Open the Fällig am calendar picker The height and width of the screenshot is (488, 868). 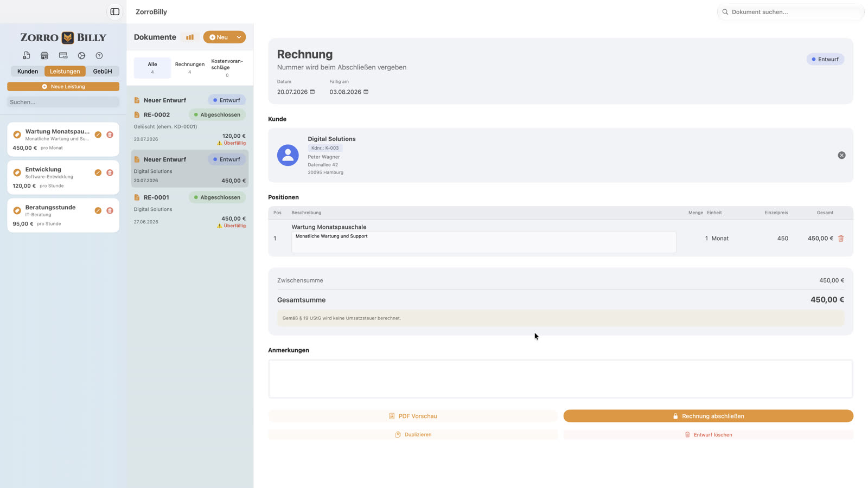[366, 92]
